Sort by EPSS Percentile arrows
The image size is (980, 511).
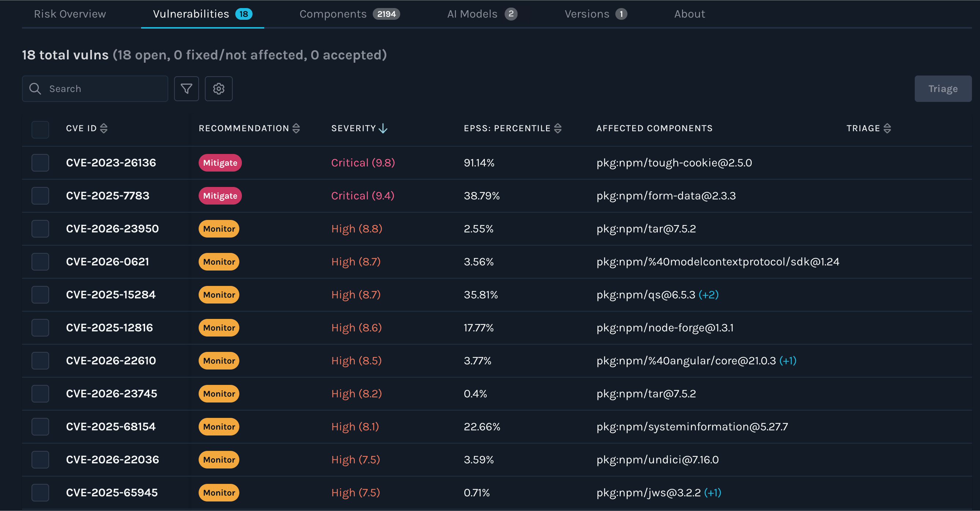558,128
